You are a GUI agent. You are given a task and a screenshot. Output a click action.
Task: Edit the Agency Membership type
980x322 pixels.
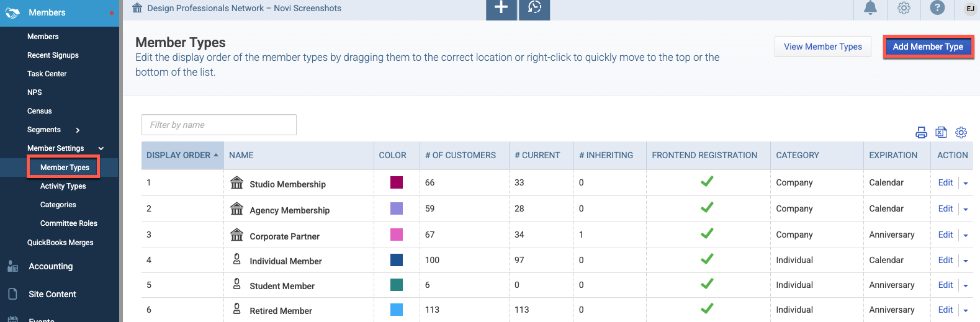945,208
